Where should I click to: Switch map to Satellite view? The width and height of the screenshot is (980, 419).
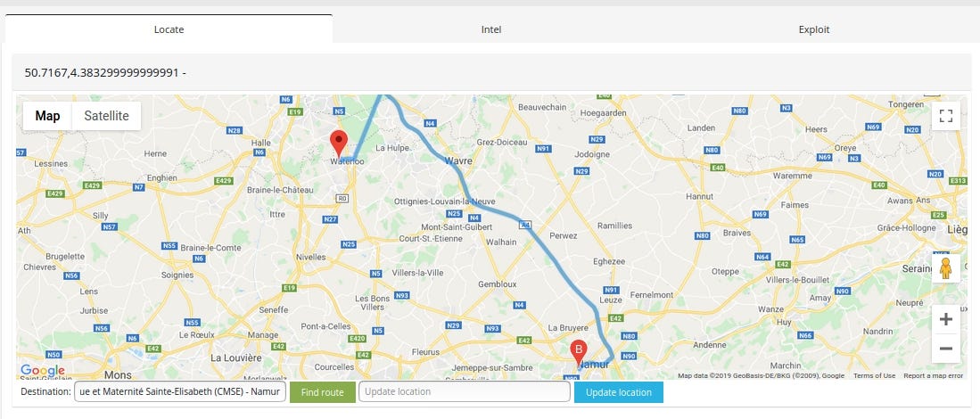[106, 116]
